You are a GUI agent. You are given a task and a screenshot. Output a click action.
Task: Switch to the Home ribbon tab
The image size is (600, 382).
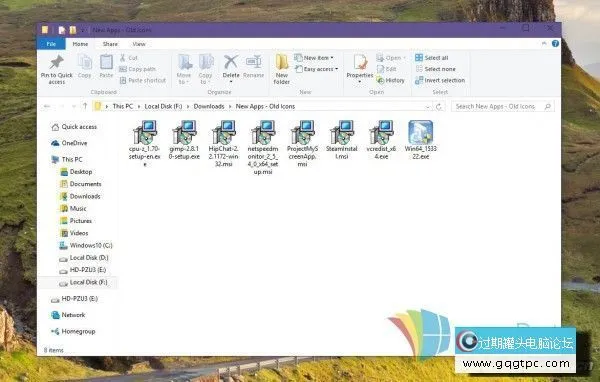pyautogui.click(x=80, y=44)
